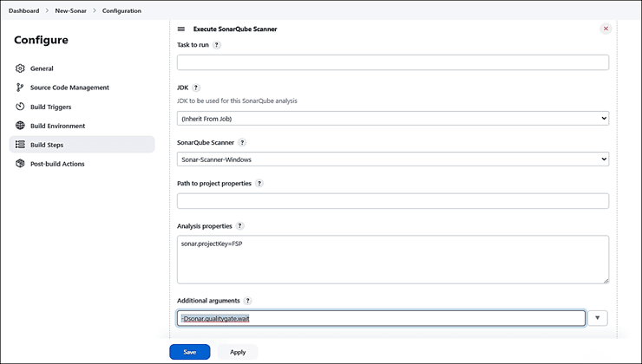The width and height of the screenshot is (642, 364).
Task: Open help for Analysis properties
Action: (x=239, y=226)
